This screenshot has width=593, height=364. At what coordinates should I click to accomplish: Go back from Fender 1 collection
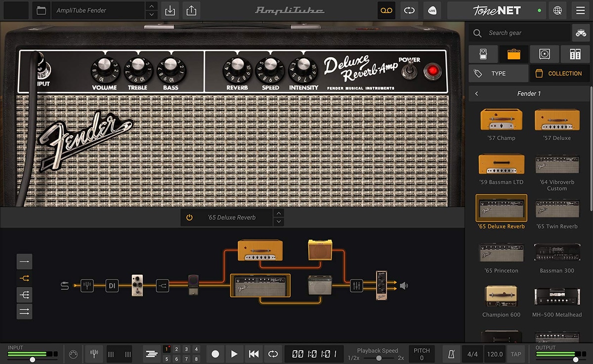[x=476, y=93]
